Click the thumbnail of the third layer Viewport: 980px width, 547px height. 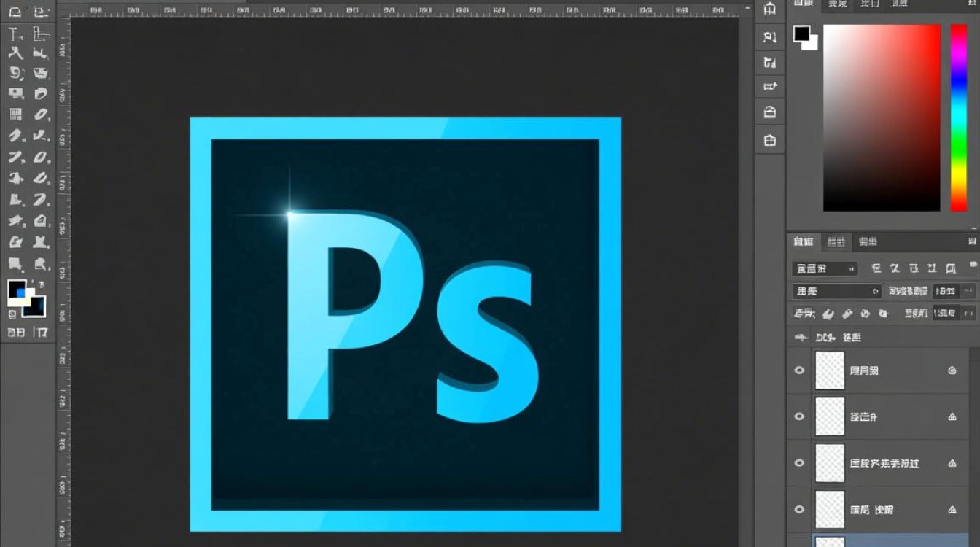[829, 463]
